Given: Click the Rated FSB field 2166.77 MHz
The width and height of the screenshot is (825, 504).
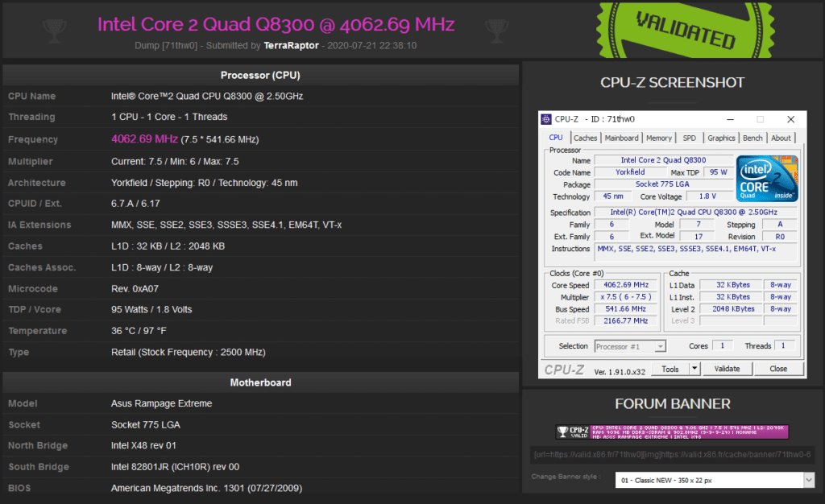Looking at the screenshot, I should pos(625,320).
